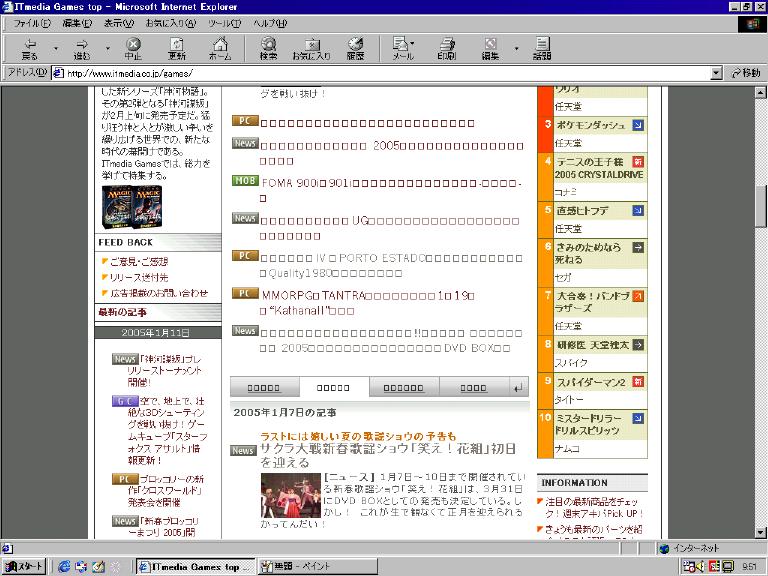Click the 研修医 天堂独太 ranking arrow icon
Viewport: 768px width, 576px height.
pyautogui.click(x=638, y=345)
